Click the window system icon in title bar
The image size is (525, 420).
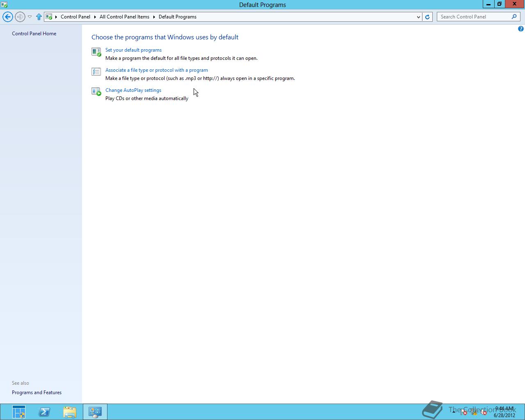point(4,5)
